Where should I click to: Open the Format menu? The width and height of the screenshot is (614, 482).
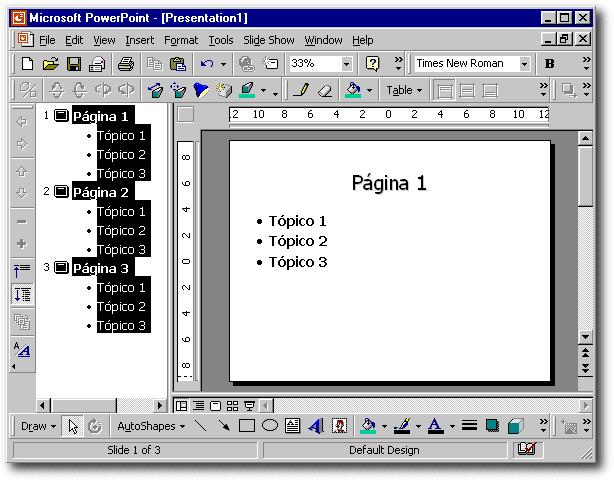coord(181,40)
